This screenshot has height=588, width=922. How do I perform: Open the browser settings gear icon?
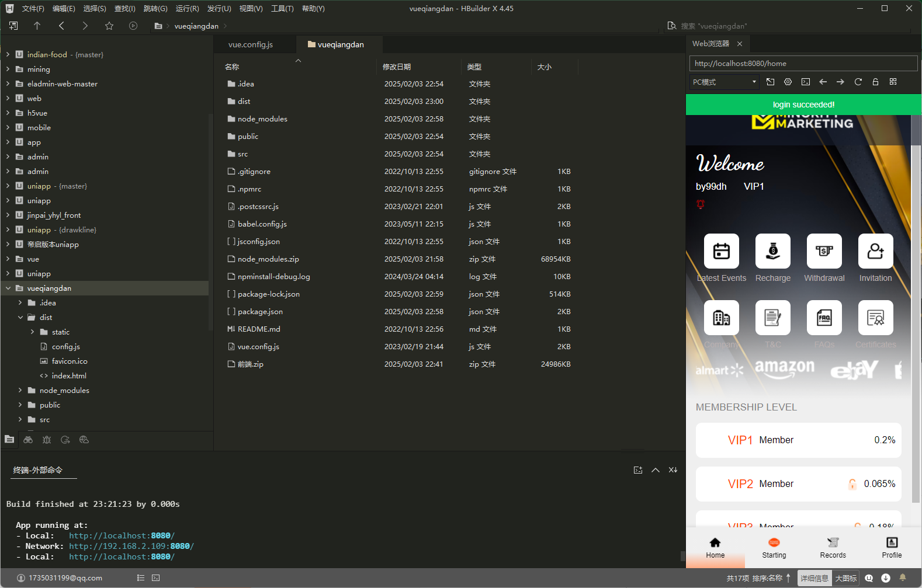point(788,82)
